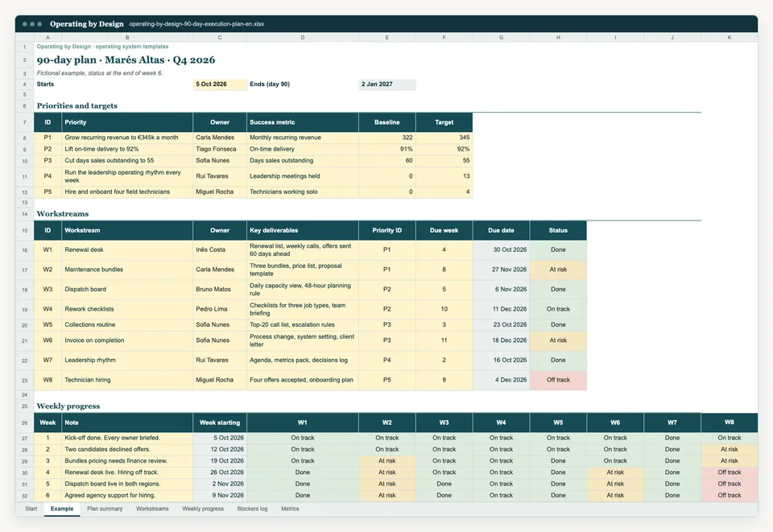This screenshot has width=773, height=532.
Task: Click column header D
Action: pos(302,38)
